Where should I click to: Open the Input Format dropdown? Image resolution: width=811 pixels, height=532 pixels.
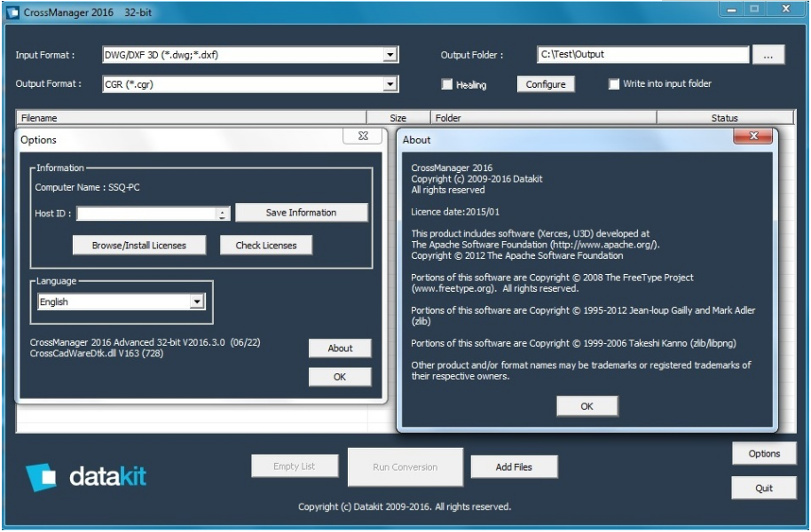[390, 55]
